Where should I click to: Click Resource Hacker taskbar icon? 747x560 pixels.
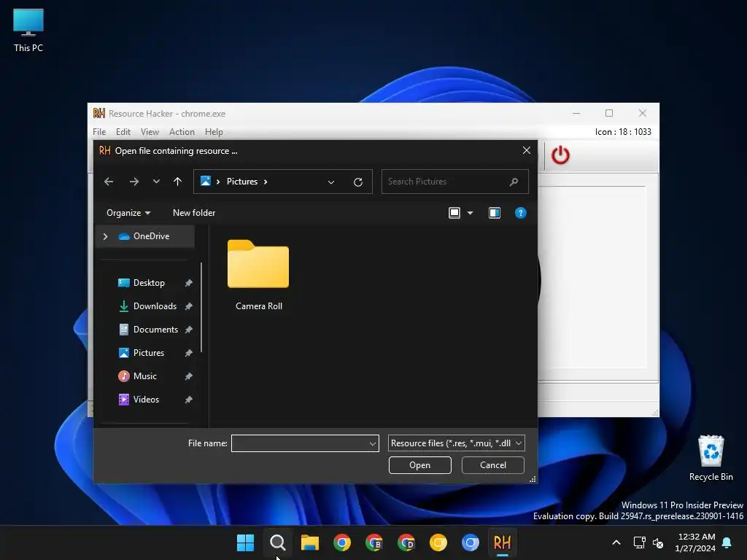tap(502, 542)
